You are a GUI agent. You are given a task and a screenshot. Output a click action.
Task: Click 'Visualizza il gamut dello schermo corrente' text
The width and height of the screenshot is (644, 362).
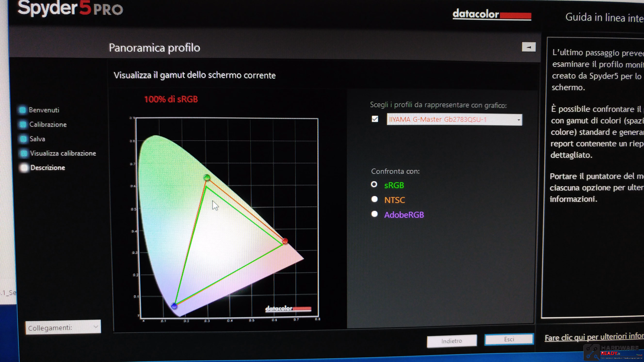click(x=194, y=75)
